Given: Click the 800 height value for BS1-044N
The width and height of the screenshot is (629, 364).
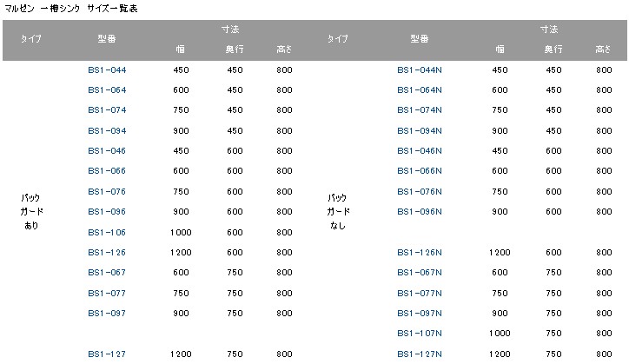Looking at the screenshot, I should tap(604, 70).
